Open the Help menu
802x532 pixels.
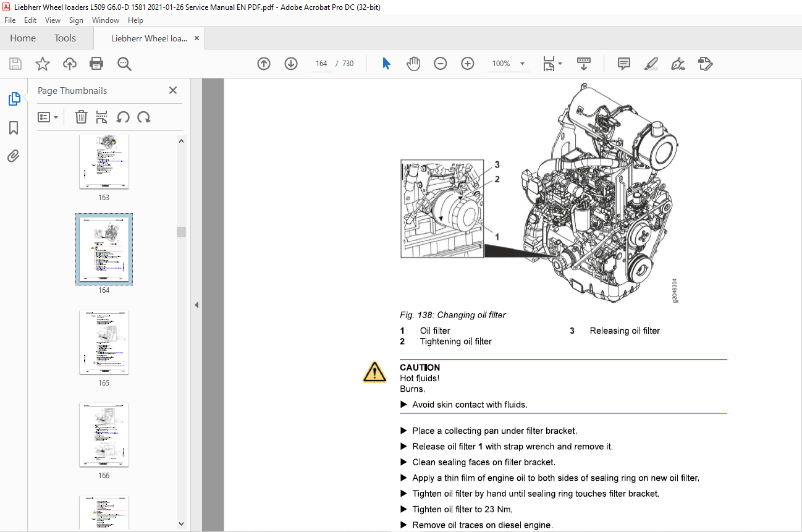coord(135,20)
